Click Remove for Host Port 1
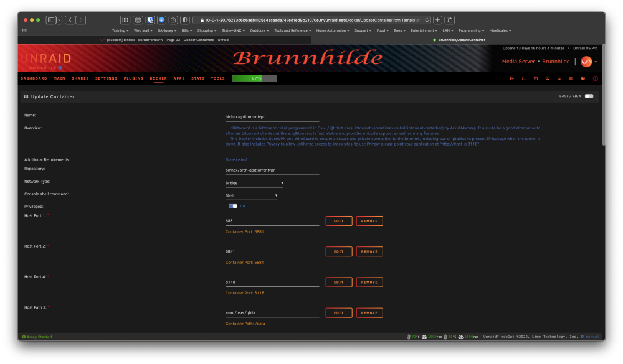 pyautogui.click(x=369, y=221)
